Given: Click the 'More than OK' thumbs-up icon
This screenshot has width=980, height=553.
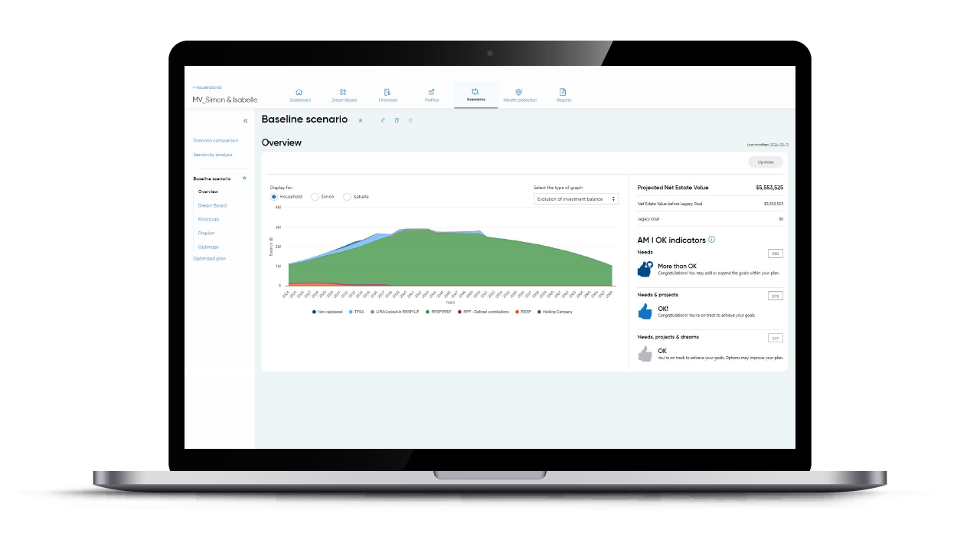Looking at the screenshot, I should click(x=645, y=269).
